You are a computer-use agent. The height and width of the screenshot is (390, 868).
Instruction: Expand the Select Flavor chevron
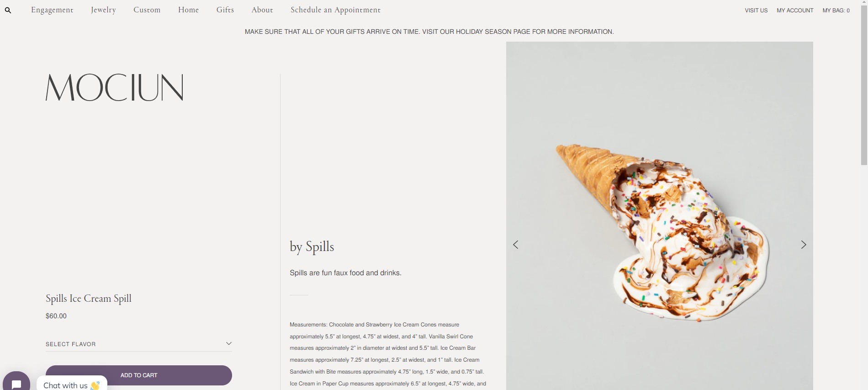pyautogui.click(x=229, y=343)
